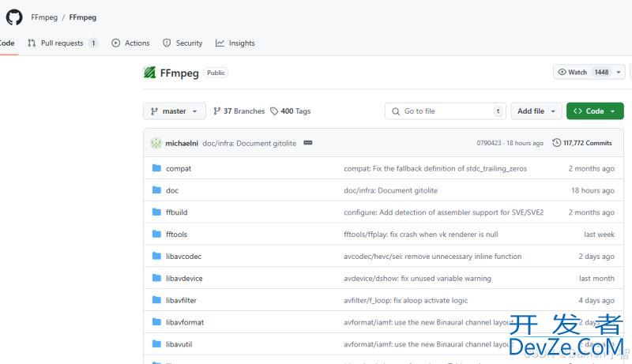This screenshot has height=364, width=632.
Task: Focus the Go to file search field
Action: 445,111
